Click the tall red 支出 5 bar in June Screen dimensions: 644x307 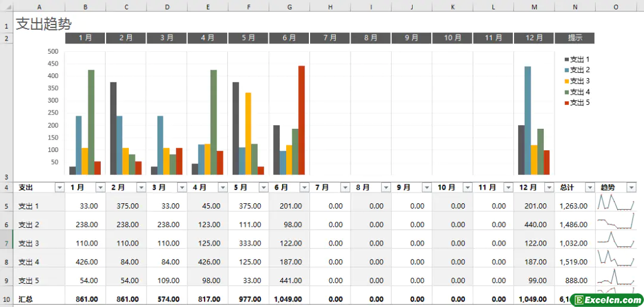coord(302,120)
